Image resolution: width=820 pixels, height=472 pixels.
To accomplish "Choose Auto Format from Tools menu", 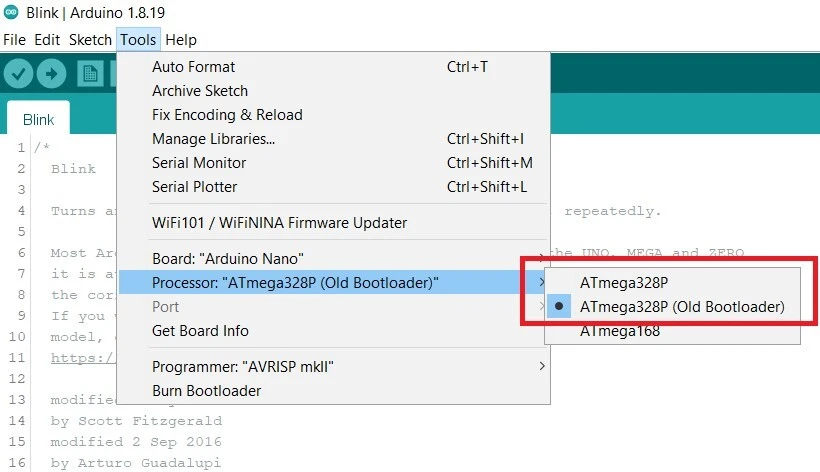I will 334,67.
